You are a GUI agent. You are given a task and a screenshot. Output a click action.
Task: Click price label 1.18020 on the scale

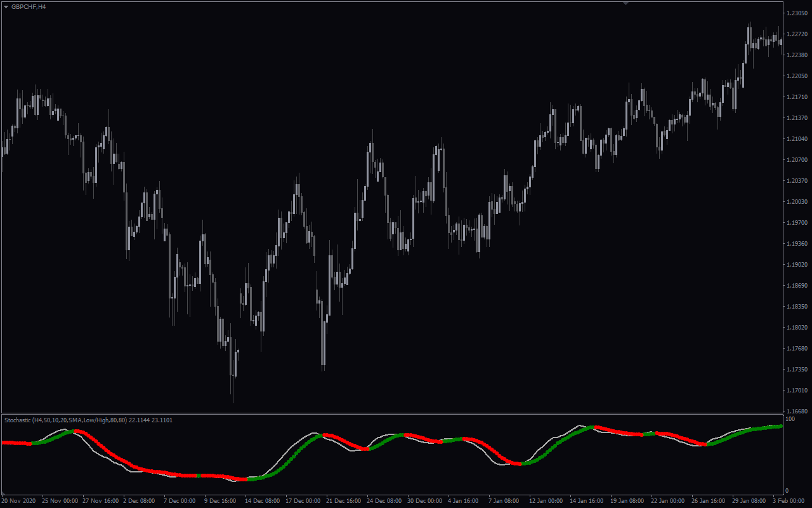797,327
